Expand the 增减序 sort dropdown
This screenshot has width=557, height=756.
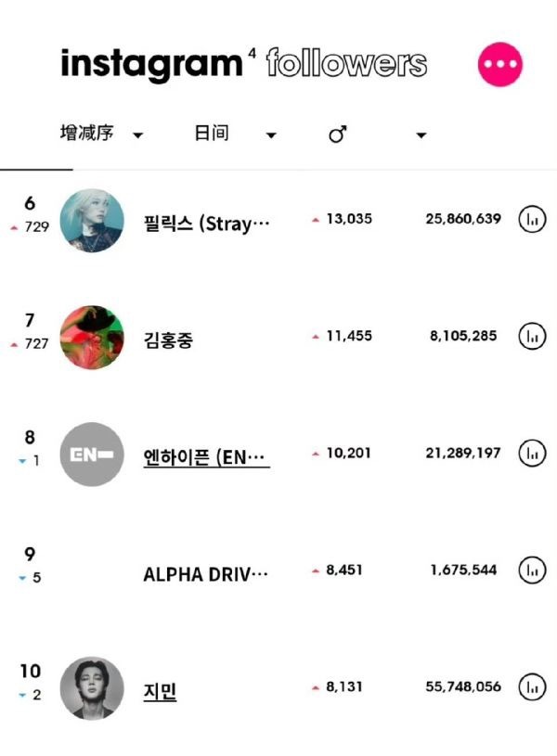(x=138, y=135)
